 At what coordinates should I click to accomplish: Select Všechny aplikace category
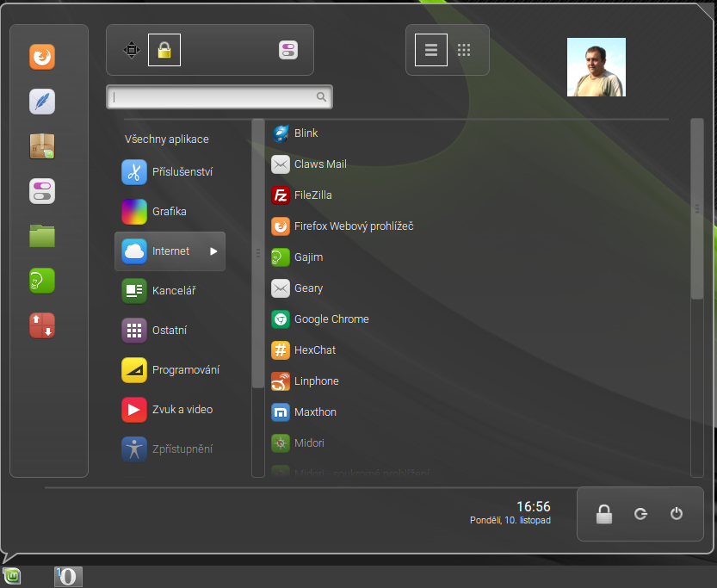(166, 139)
